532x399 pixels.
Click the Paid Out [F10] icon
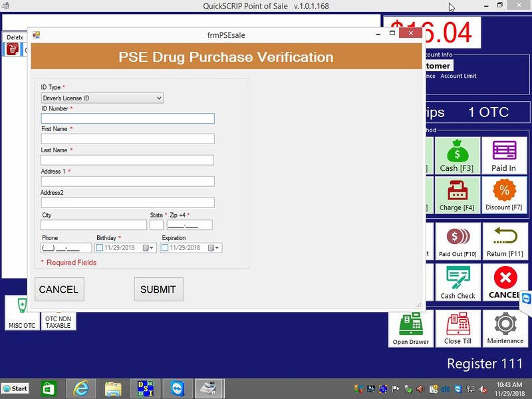click(x=458, y=241)
